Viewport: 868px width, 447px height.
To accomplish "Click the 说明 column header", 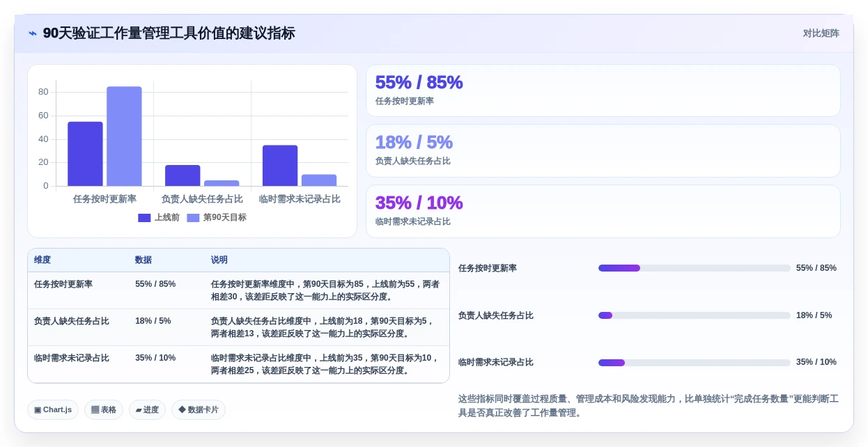I will click(x=219, y=260).
